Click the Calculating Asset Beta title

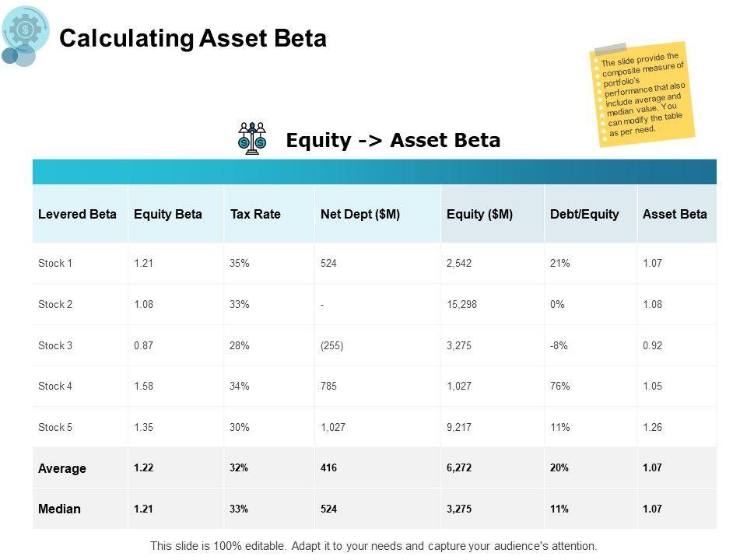tap(193, 39)
